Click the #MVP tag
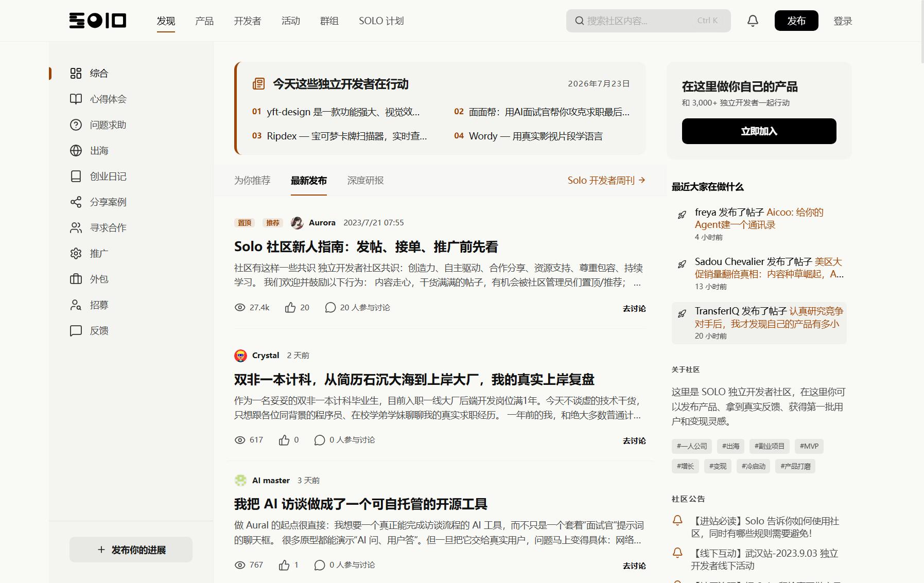 click(x=809, y=446)
